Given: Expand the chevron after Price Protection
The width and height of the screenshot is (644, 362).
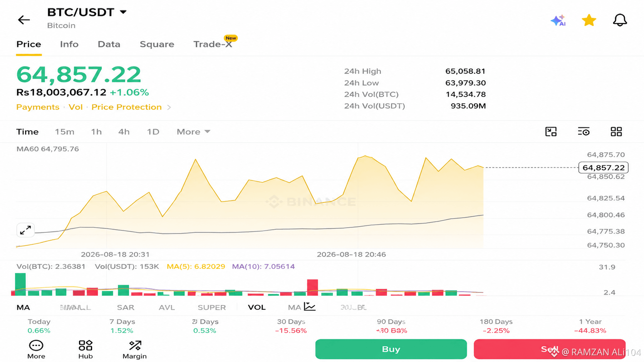Looking at the screenshot, I should (x=169, y=107).
